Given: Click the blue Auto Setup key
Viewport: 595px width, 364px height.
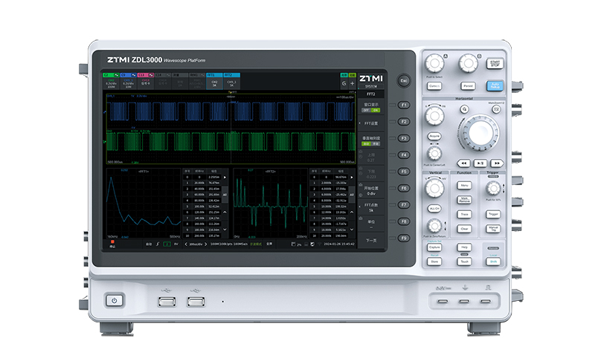Looking at the screenshot, I should [x=495, y=85].
